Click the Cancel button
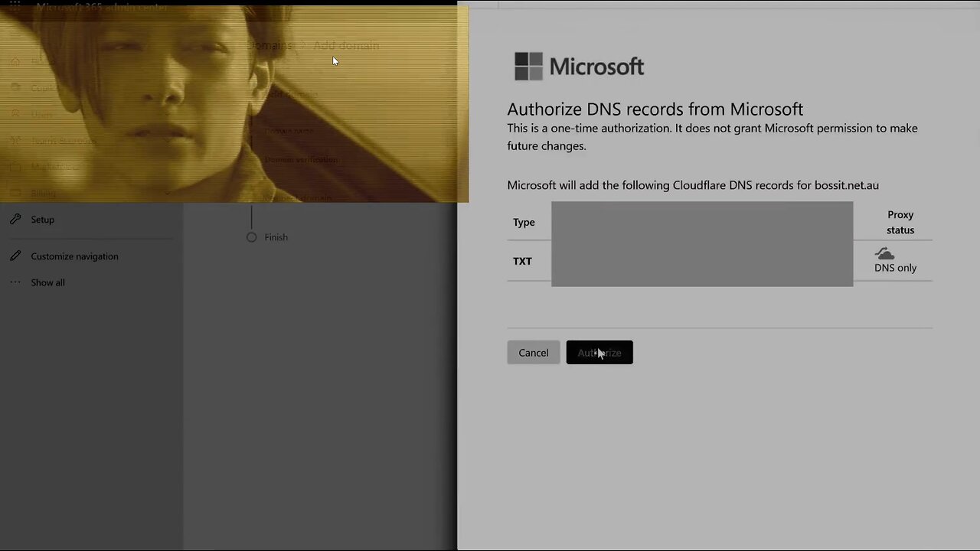This screenshot has height=551, width=980. [x=534, y=353]
